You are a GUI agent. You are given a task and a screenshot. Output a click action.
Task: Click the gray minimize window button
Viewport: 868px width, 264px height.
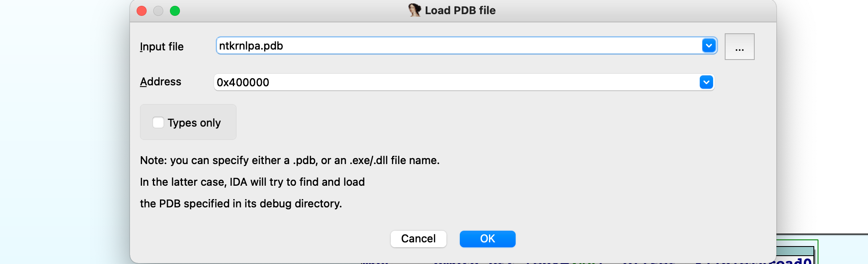pyautogui.click(x=158, y=11)
